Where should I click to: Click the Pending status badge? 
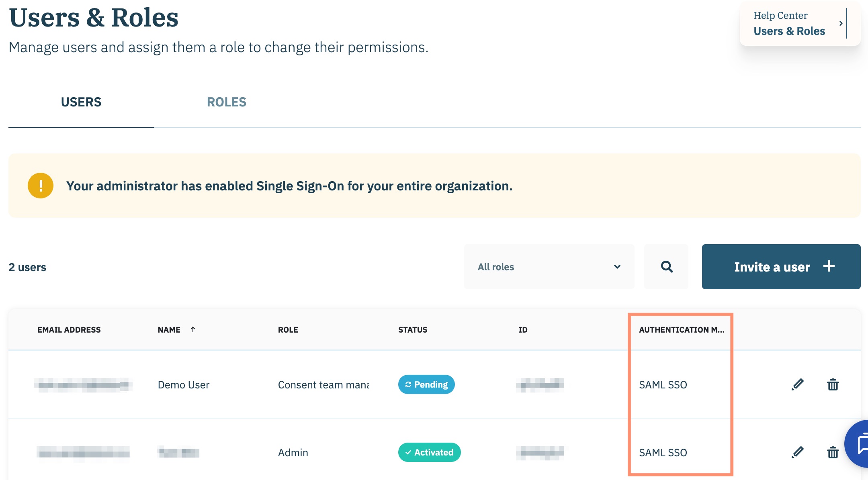pyautogui.click(x=426, y=384)
